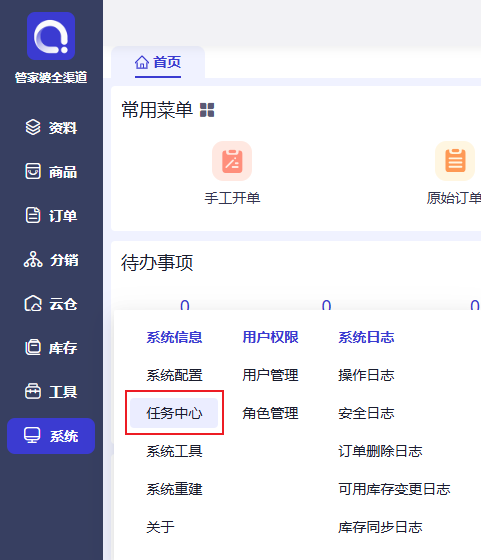Click the 手工开单 shortcut icon
Screen dimensions: 481x560
pyautogui.click(x=232, y=161)
